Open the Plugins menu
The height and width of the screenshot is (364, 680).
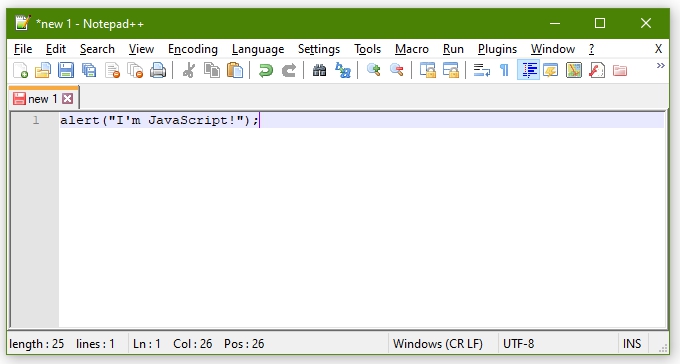(497, 49)
